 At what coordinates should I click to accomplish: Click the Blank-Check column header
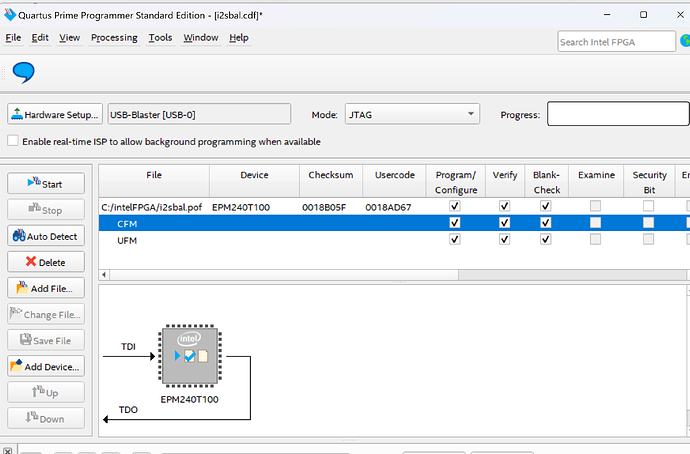click(546, 181)
